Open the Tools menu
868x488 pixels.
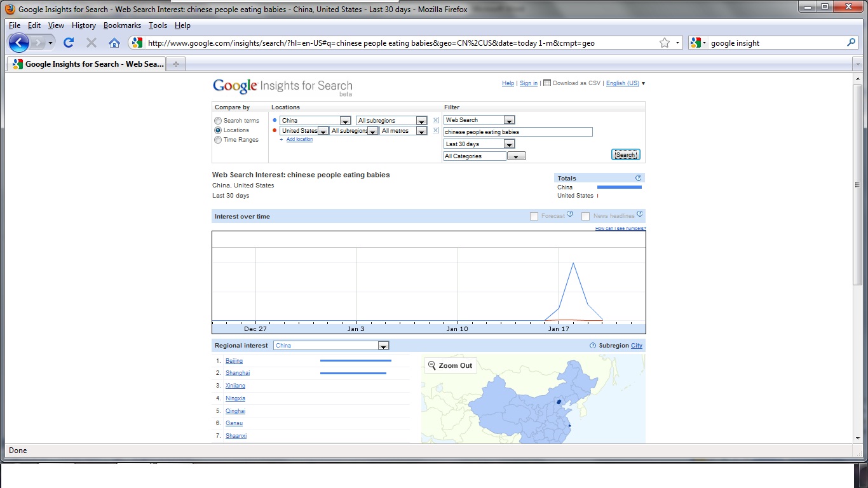(x=158, y=25)
